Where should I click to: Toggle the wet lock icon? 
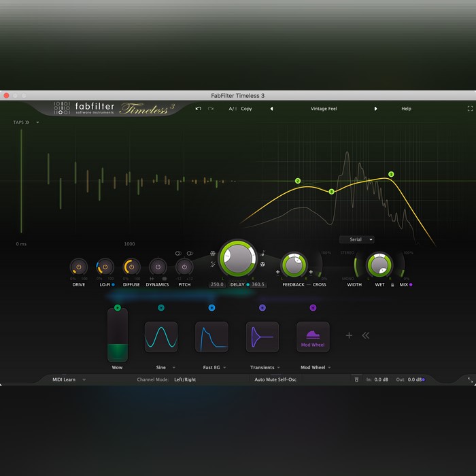tap(392, 285)
